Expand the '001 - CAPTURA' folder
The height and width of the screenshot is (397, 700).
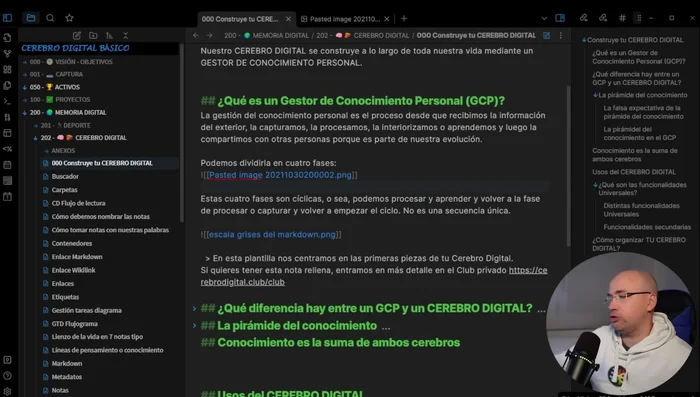[x=25, y=75]
